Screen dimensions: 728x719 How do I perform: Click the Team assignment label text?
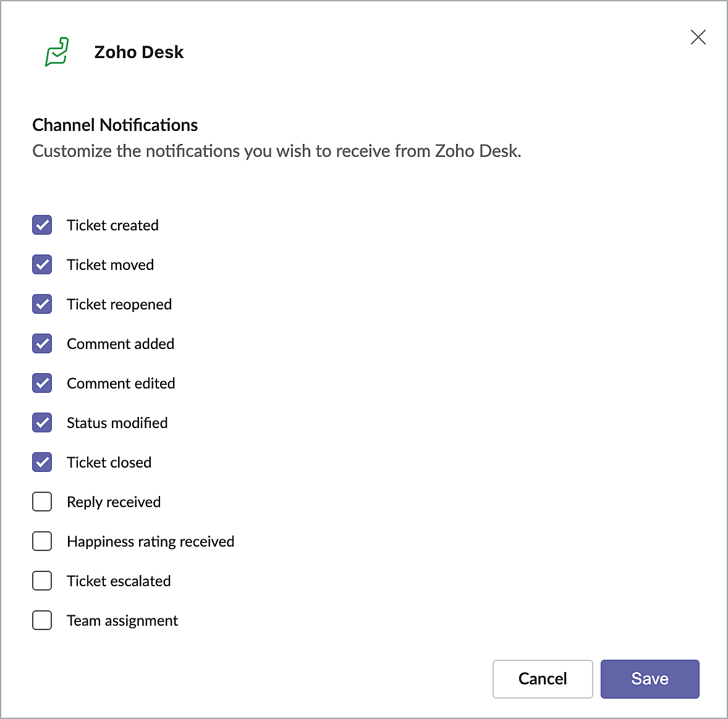pos(122,621)
